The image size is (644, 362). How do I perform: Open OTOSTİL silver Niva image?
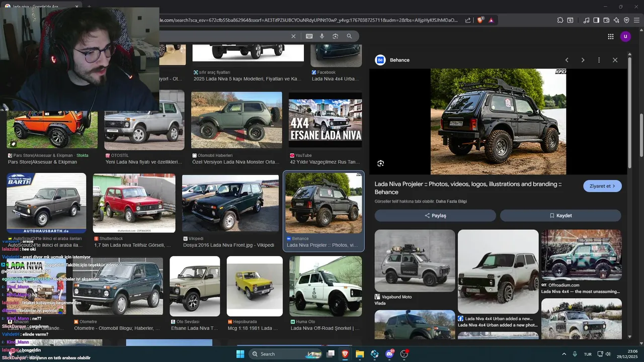144,121
